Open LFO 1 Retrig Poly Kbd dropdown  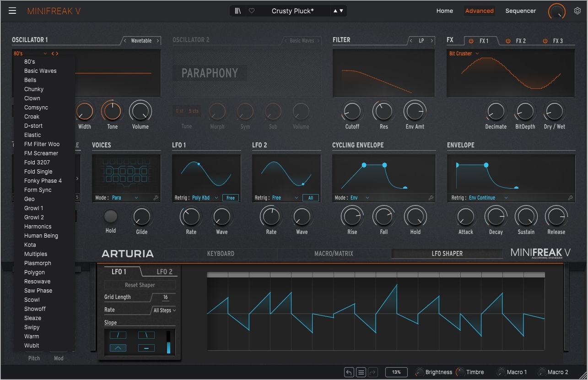point(205,198)
